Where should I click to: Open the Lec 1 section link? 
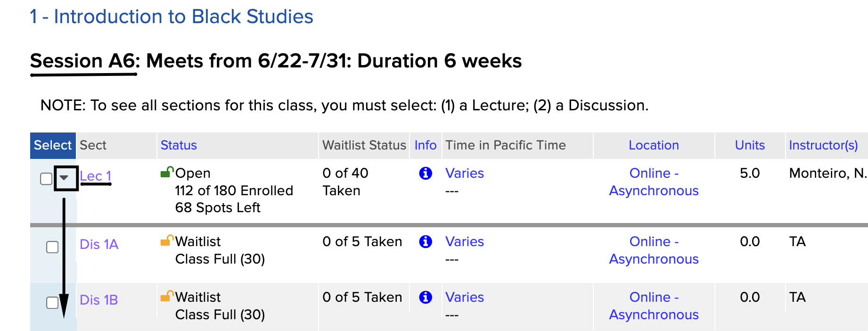click(96, 176)
